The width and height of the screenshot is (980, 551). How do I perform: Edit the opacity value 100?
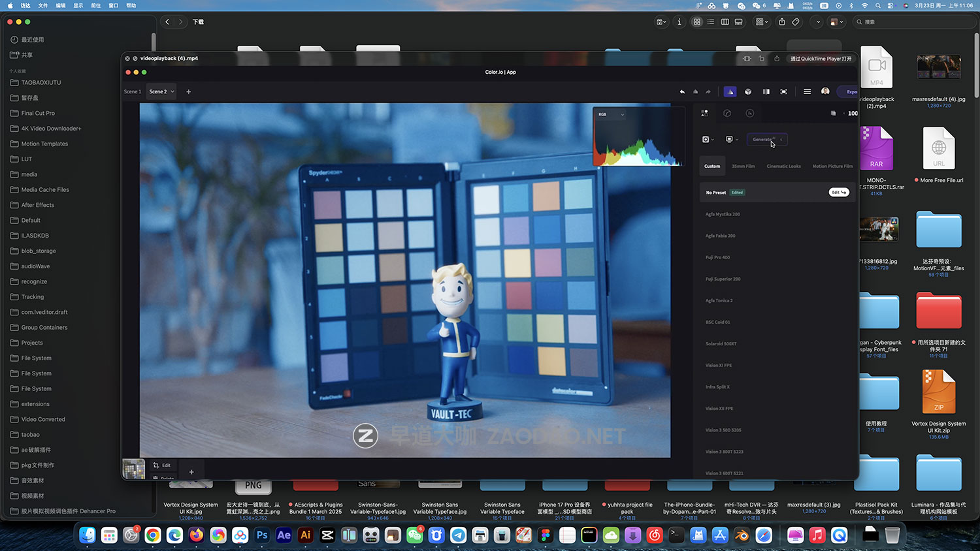tap(852, 113)
